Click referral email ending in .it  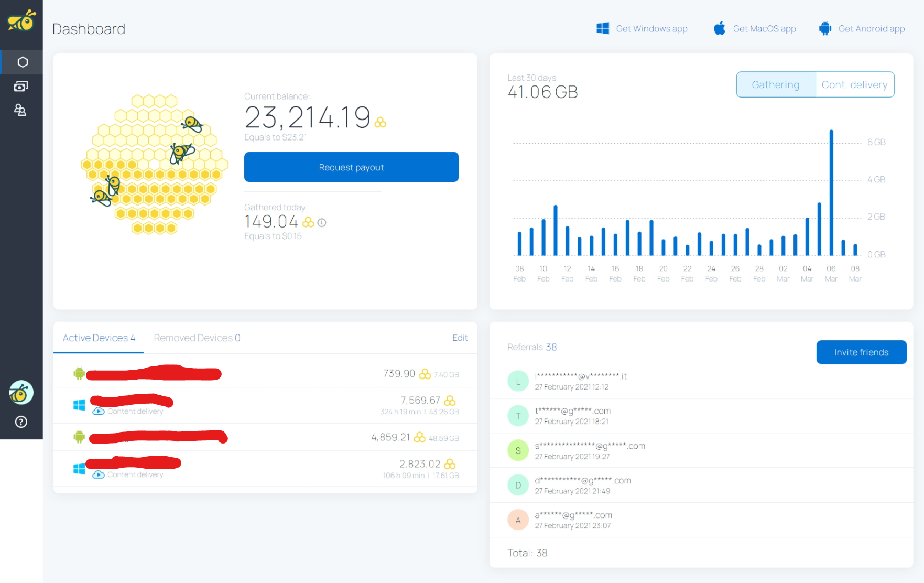[581, 376]
